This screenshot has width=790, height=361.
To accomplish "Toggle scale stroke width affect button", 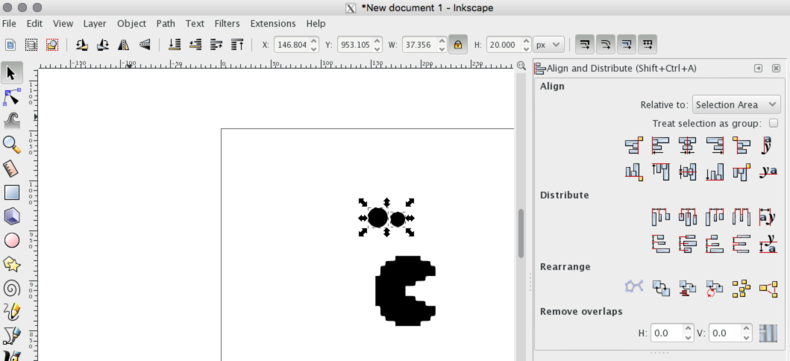I will tap(584, 45).
